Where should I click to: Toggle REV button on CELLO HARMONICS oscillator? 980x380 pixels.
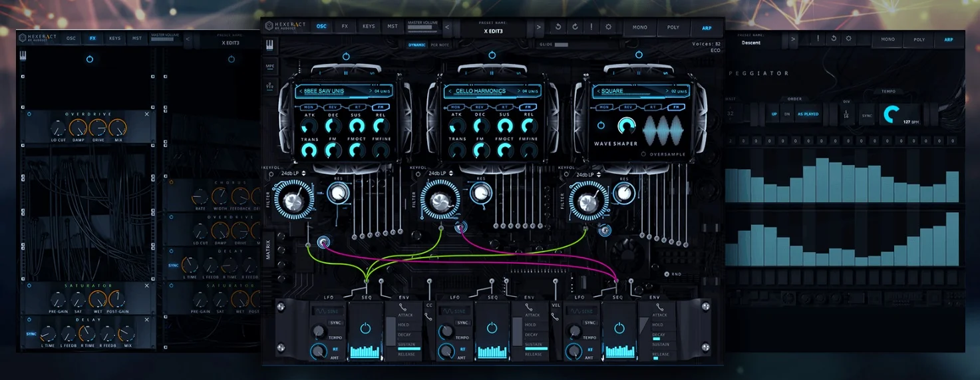click(x=480, y=106)
